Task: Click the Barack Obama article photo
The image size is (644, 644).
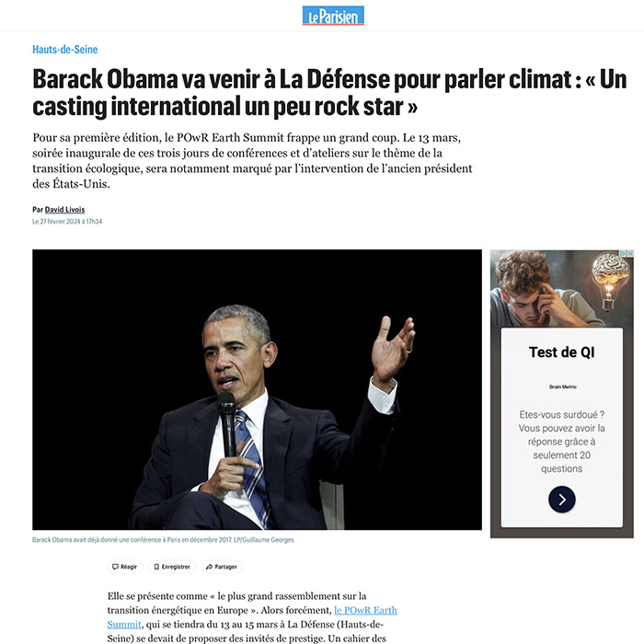Action: pos(257,389)
